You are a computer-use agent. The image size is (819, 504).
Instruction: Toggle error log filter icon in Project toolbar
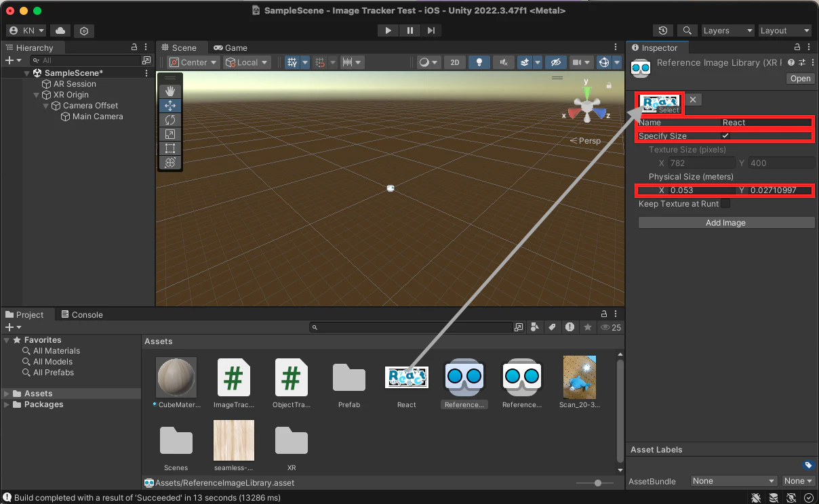pyautogui.click(x=570, y=327)
